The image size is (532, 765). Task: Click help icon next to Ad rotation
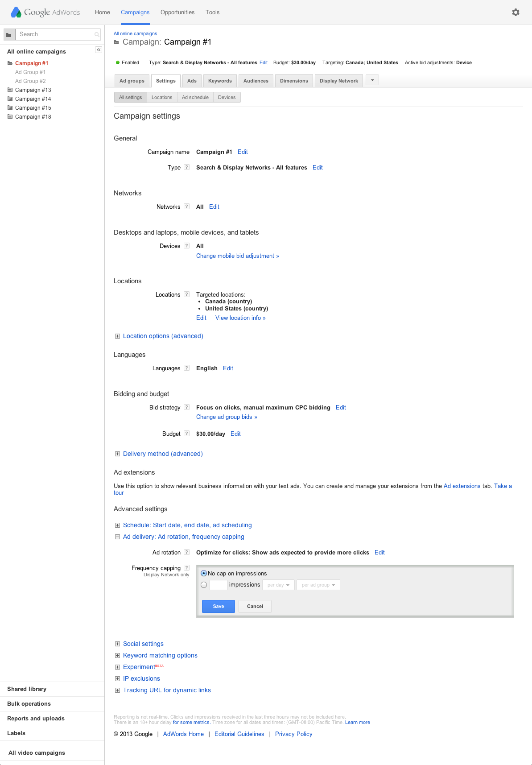coord(187,552)
